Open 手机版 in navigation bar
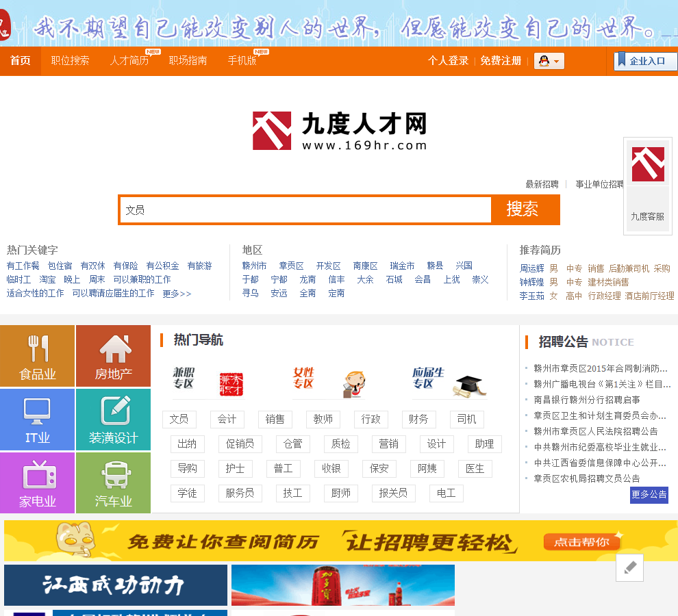 [242, 60]
